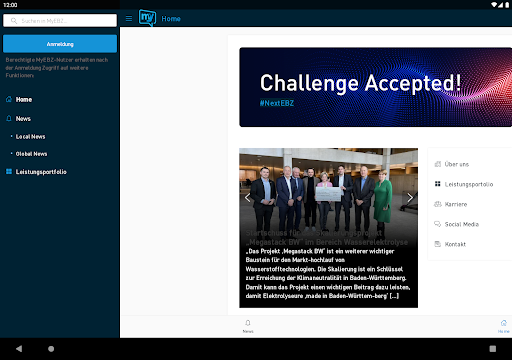Tap the #NextEBZ hashtag text

[277, 103]
